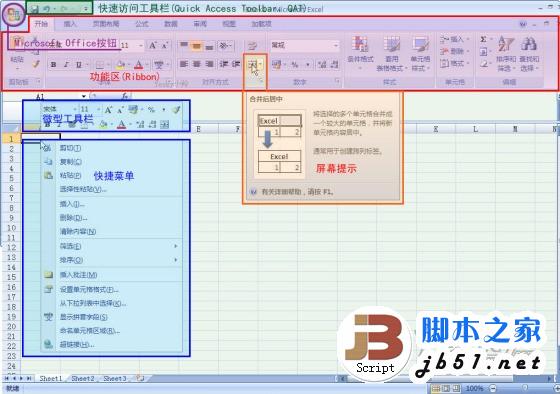Click Format (格式) in ribbon cells group

[x=454, y=64]
